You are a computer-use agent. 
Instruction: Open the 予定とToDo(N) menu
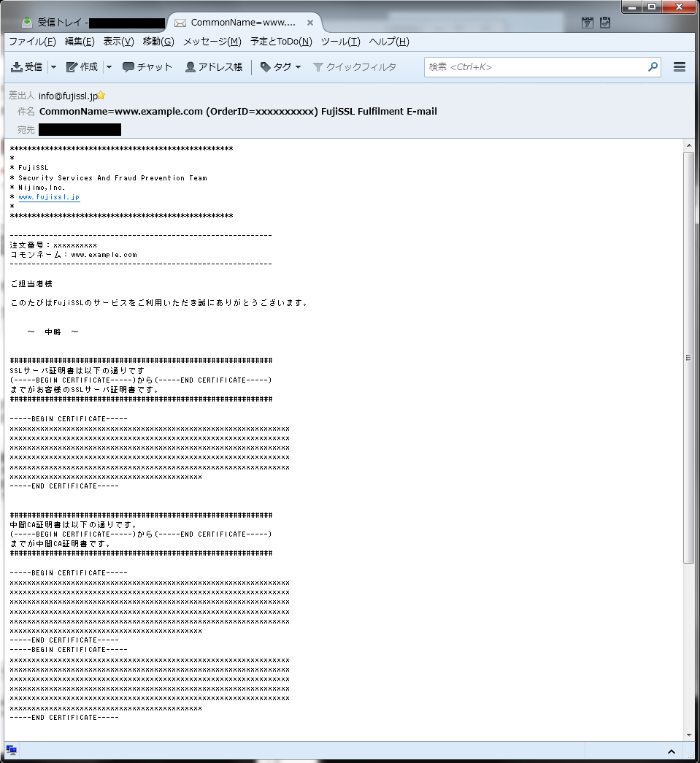[281, 42]
